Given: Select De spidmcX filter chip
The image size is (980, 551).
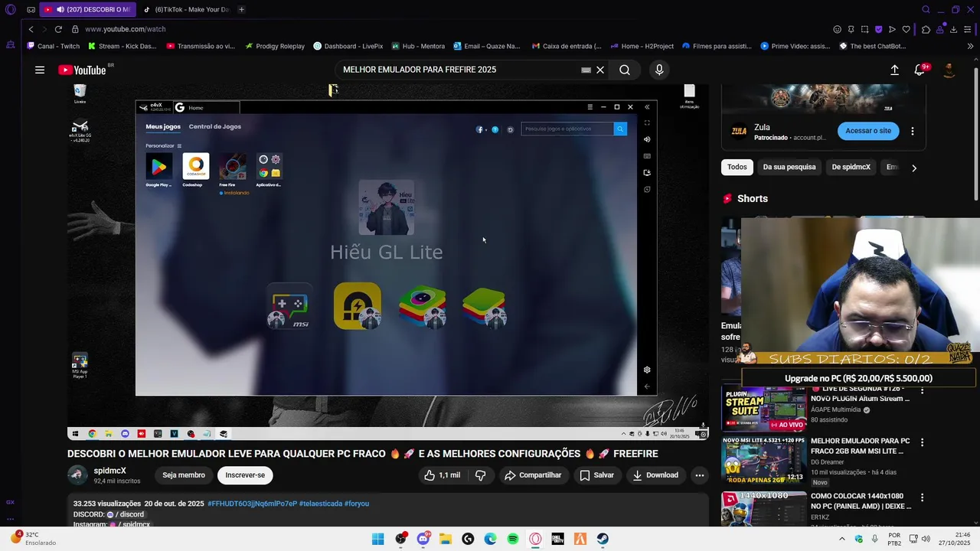Looking at the screenshot, I should [851, 167].
